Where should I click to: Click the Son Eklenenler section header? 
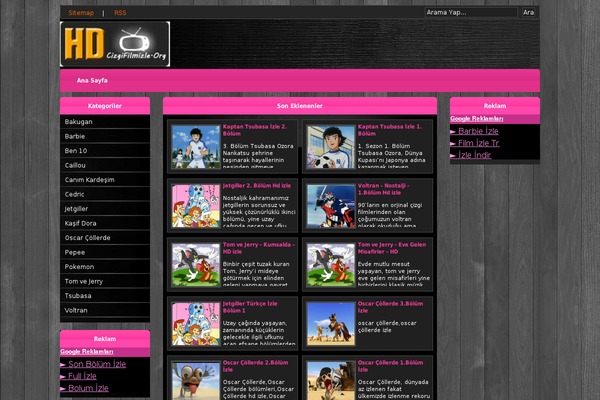(x=300, y=106)
